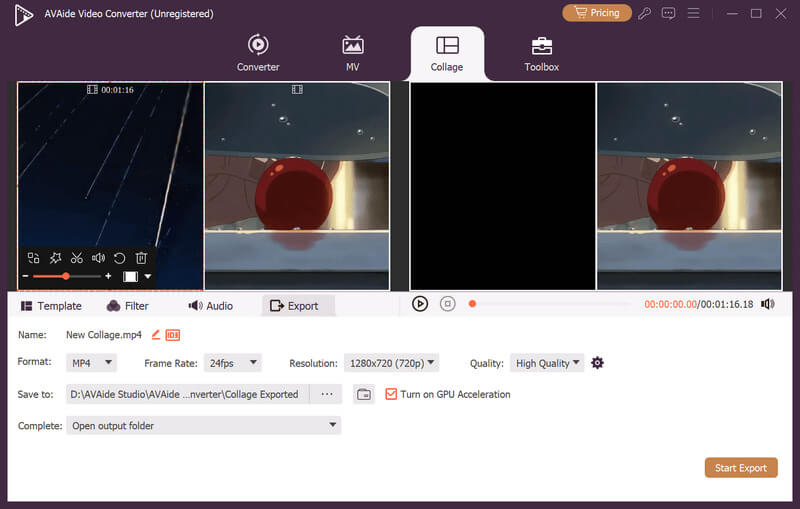Click the pencil icon to rename collage

[x=155, y=335]
